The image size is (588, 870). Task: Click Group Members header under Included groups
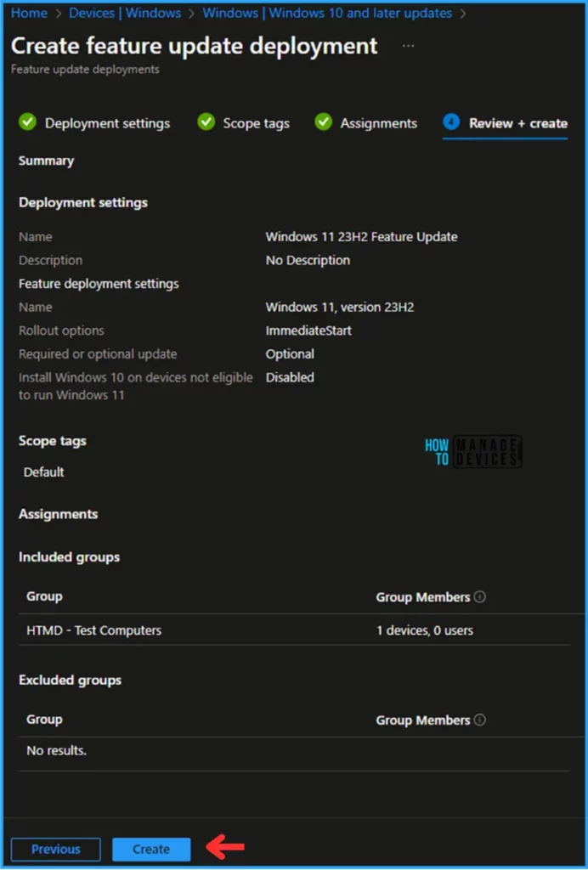point(423,597)
